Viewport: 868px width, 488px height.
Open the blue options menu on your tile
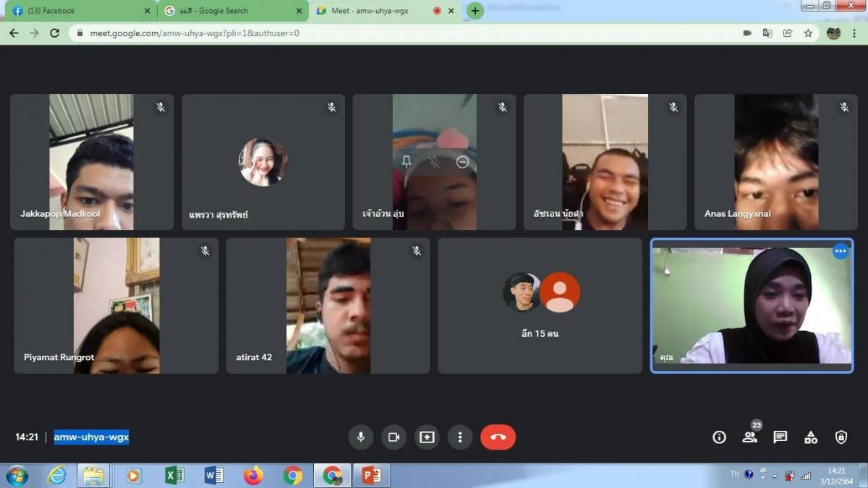(840, 252)
